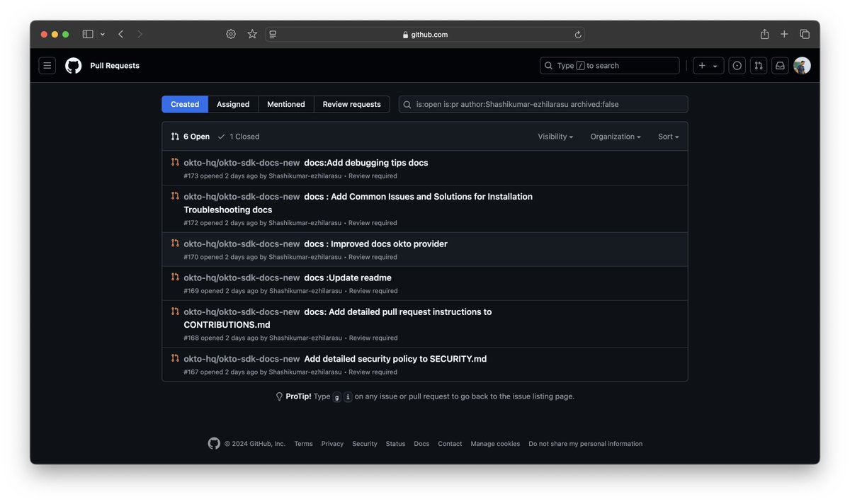Switch to the Review requests tab
This screenshot has width=850, height=504.
click(x=352, y=104)
